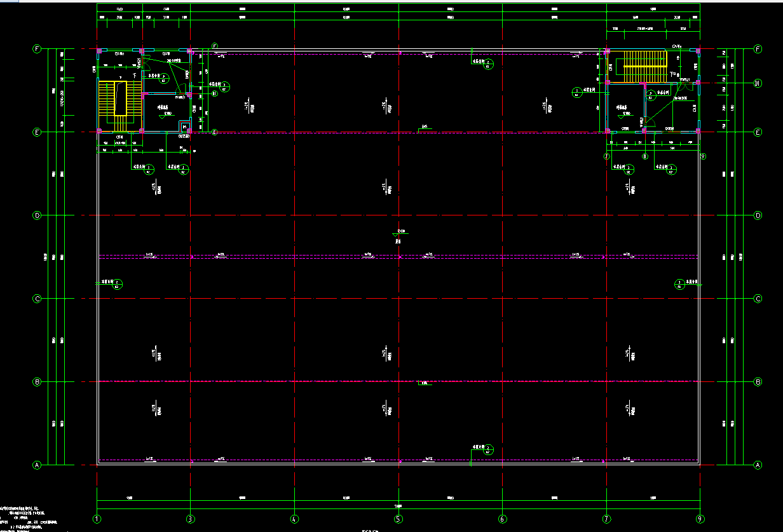The image size is (783, 532).
Task: Click axis bubble E on the right side
Action: click(x=758, y=132)
